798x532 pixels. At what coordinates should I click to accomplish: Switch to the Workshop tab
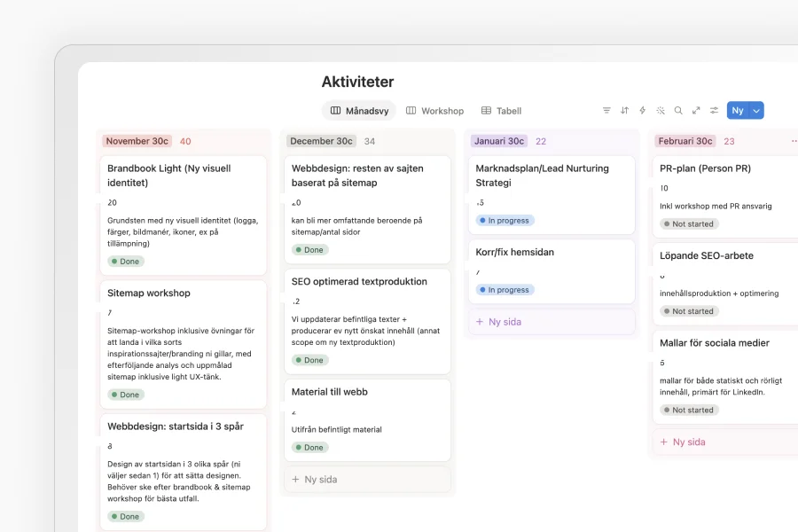(434, 111)
